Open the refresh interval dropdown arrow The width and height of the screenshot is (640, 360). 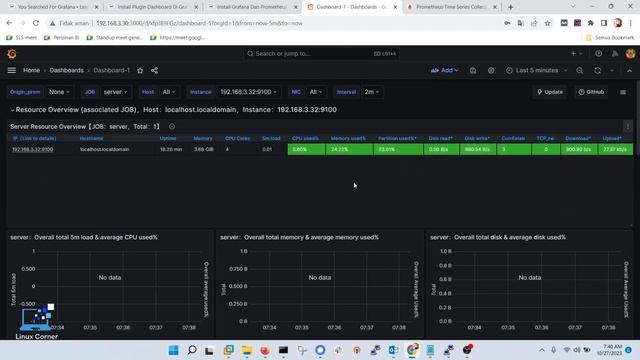coord(612,70)
